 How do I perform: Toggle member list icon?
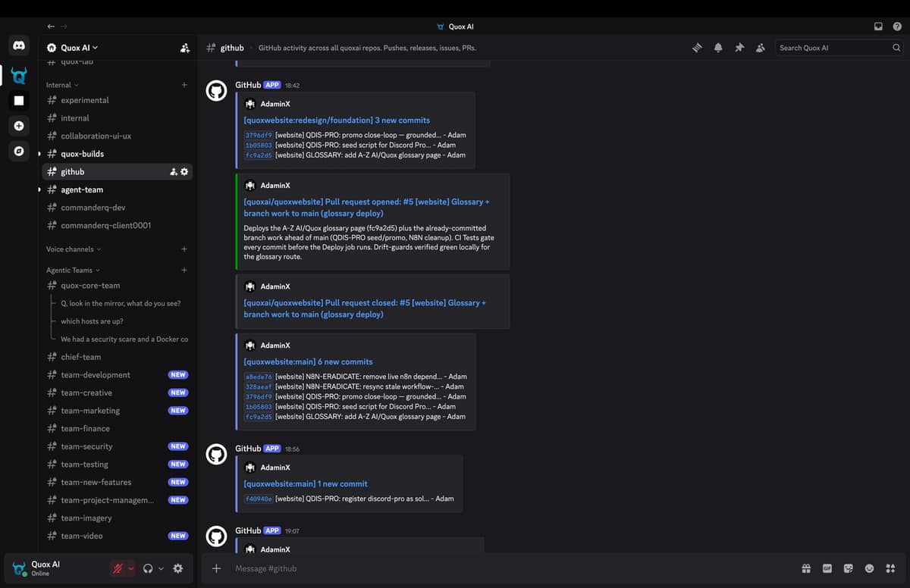click(760, 48)
